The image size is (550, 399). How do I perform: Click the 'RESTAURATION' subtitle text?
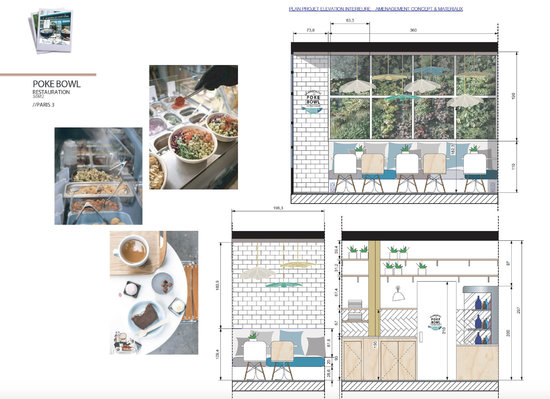[51, 92]
